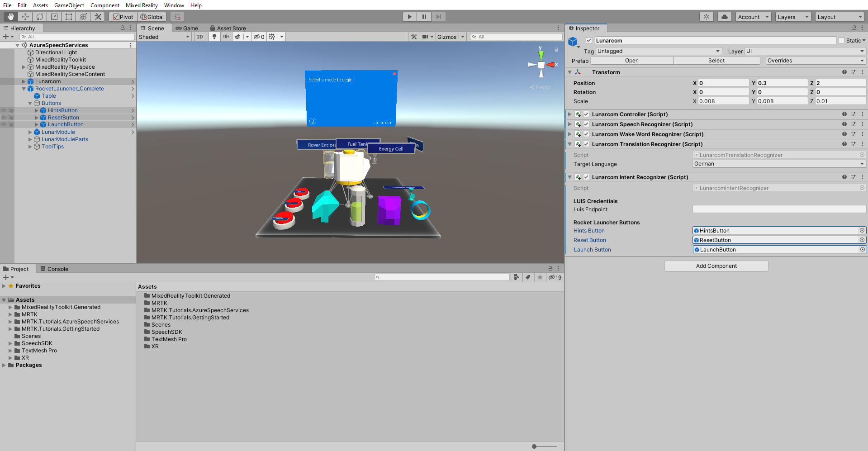Click the scene orientation gizmo center cube
This screenshot has width=868, height=451.
[x=541, y=65]
